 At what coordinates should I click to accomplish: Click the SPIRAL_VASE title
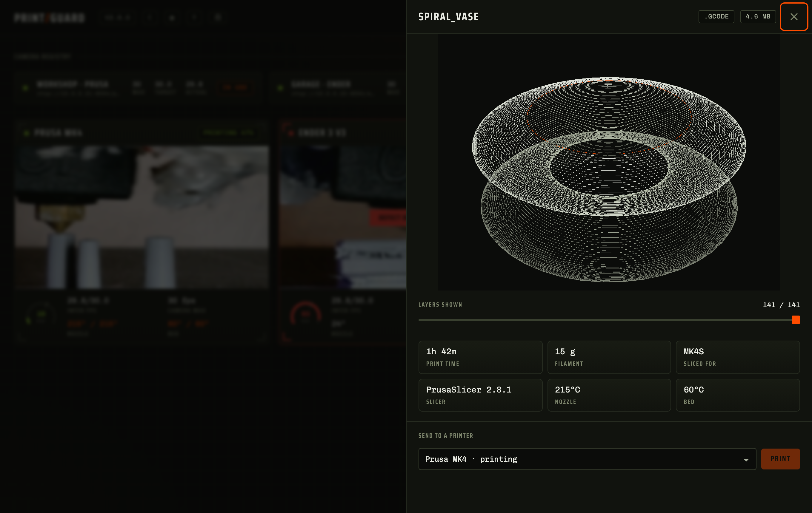pos(448,17)
